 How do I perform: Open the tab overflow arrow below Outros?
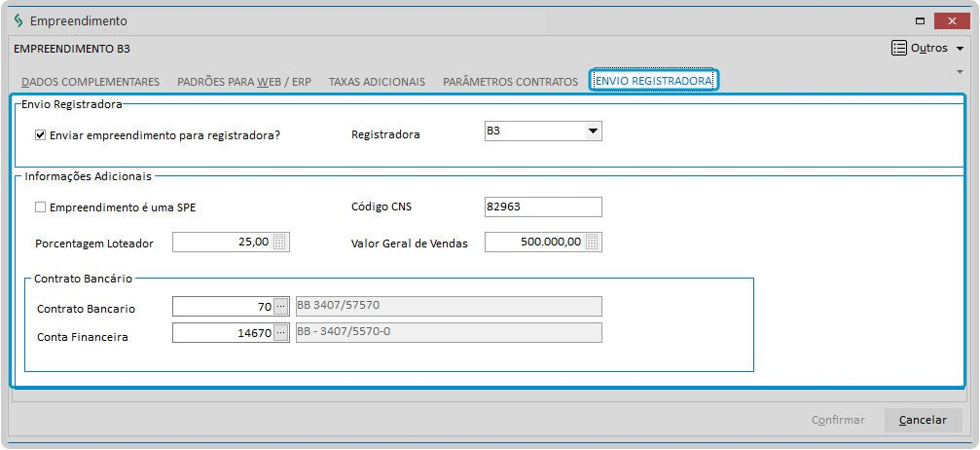pyautogui.click(x=960, y=72)
